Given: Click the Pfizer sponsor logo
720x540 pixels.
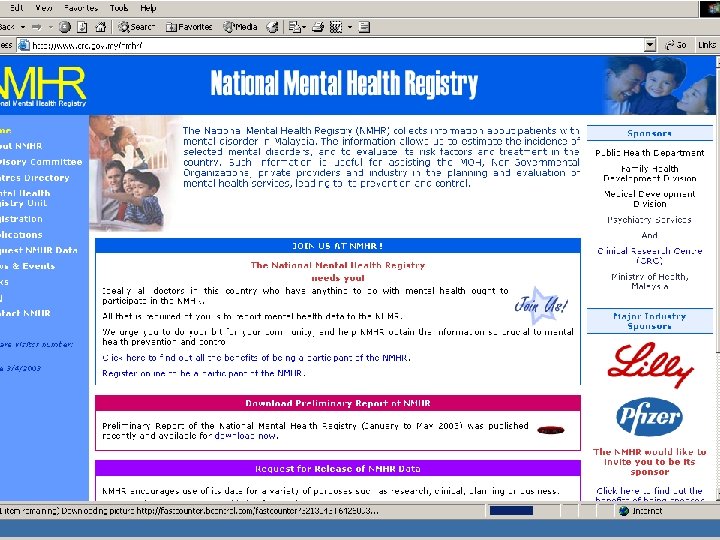Looking at the screenshot, I should click(x=649, y=416).
